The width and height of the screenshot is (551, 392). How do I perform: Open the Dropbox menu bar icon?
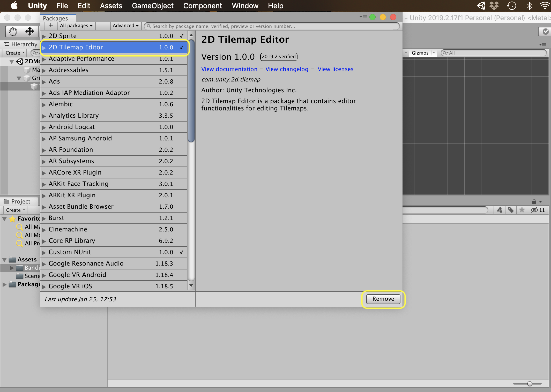click(x=494, y=6)
